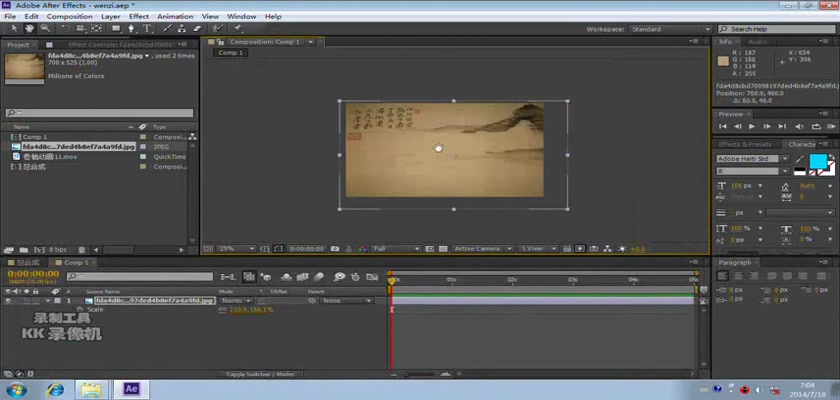This screenshot has height=400, width=840.
Task: Toggle Scale stopwatch for layer 1
Action: [81, 310]
